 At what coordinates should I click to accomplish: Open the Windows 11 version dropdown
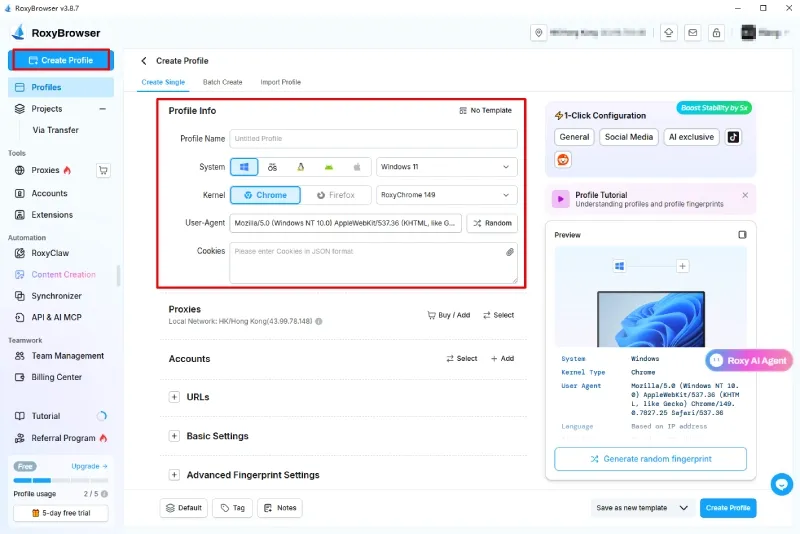pos(446,167)
